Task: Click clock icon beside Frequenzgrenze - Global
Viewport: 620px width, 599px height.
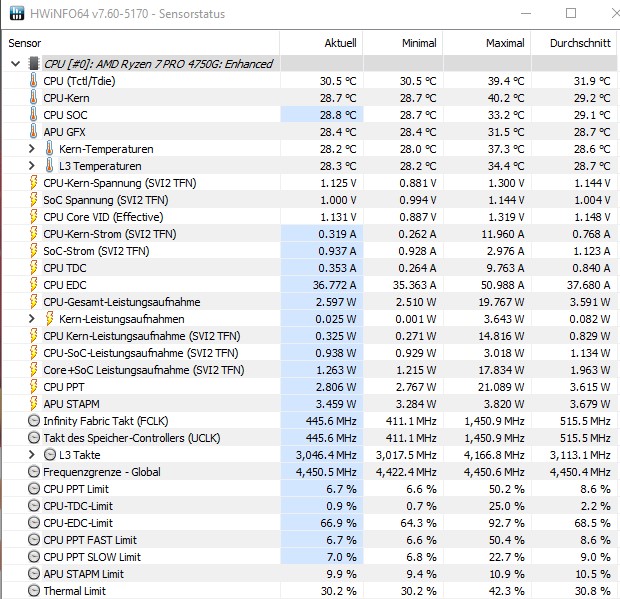Action: [34, 472]
